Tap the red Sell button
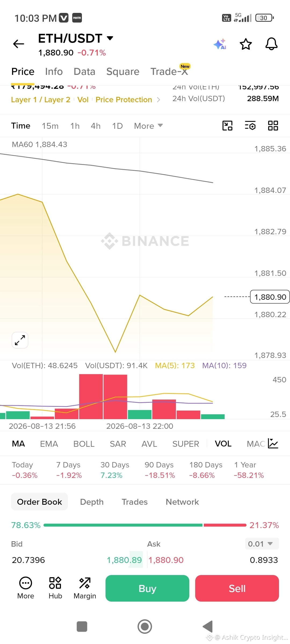 [237, 588]
